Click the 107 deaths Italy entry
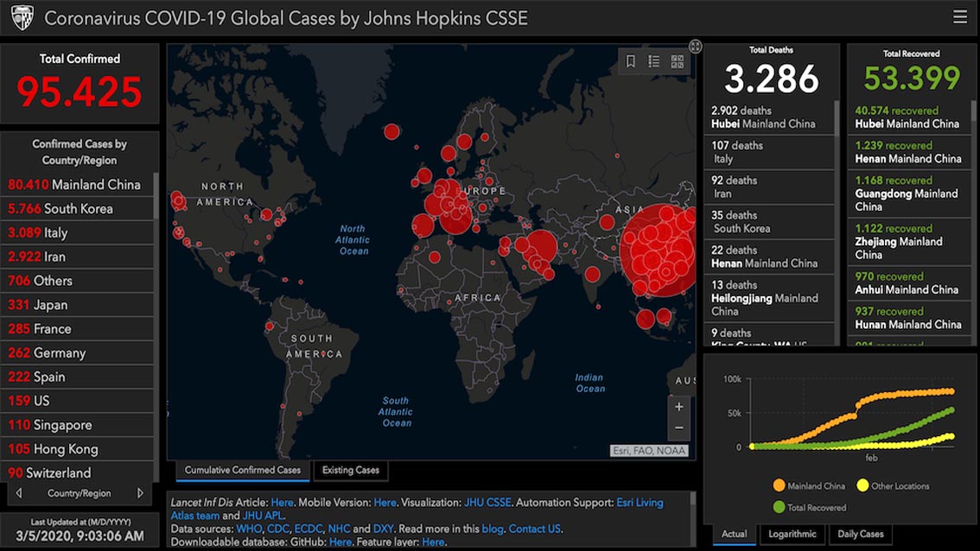The height and width of the screenshot is (551, 980). coord(769,152)
